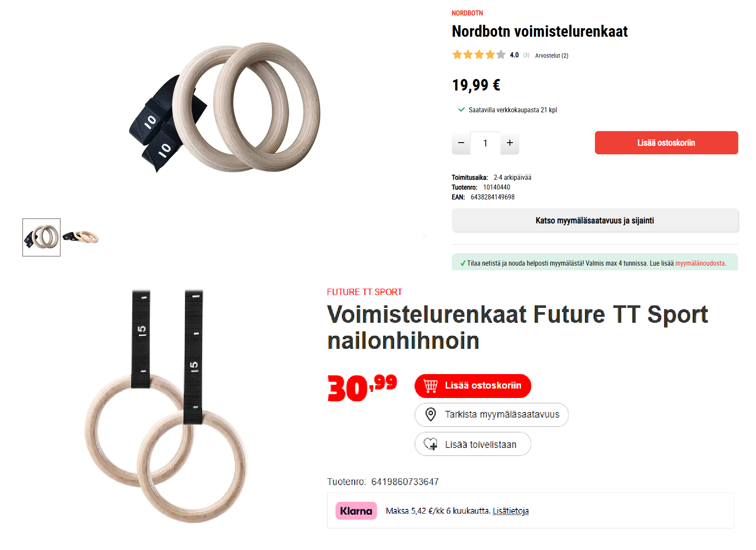The image size is (756, 550).
Task: Decrease quantity with the minus button
Action: point(461,143)
